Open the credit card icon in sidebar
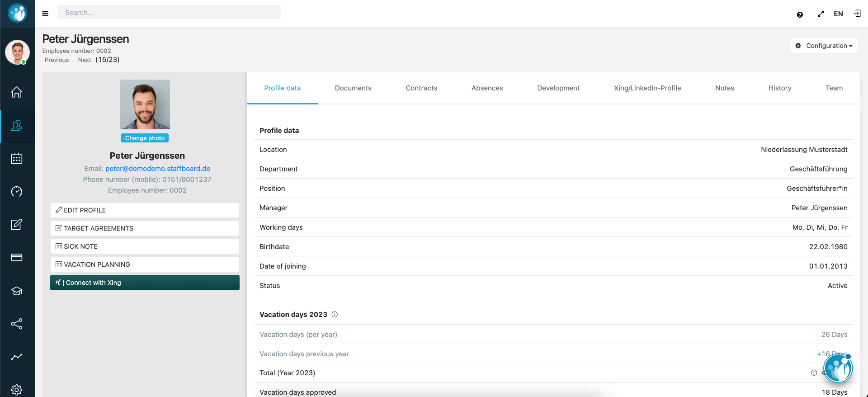The height and width of the screenshot is (397, 868). (17, 258)
